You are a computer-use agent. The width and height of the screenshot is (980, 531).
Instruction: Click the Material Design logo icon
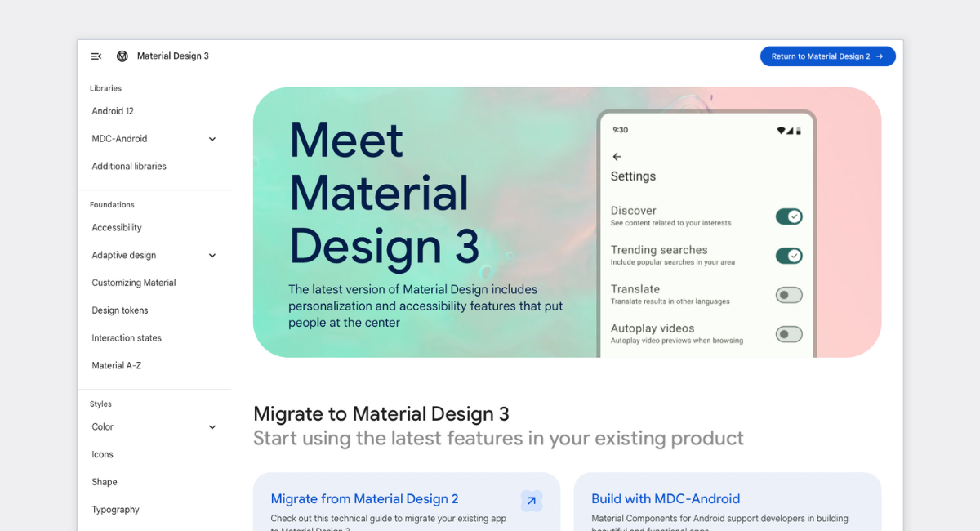[122, 56]
